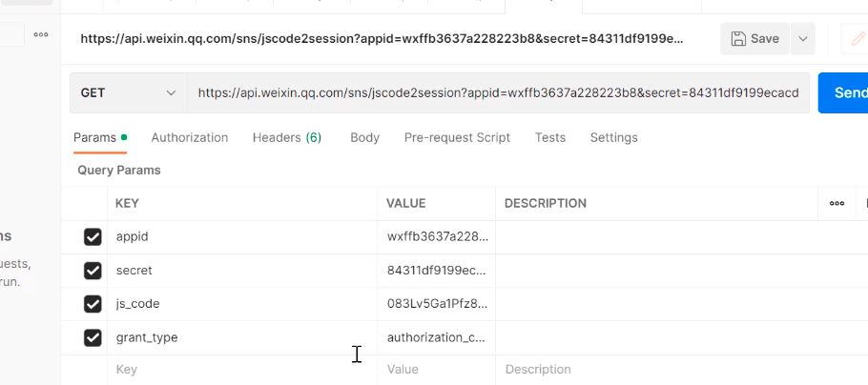Viewport: 868px width, 385px height.
Task: Open the request Settings tab
Action: click(613, 137)
